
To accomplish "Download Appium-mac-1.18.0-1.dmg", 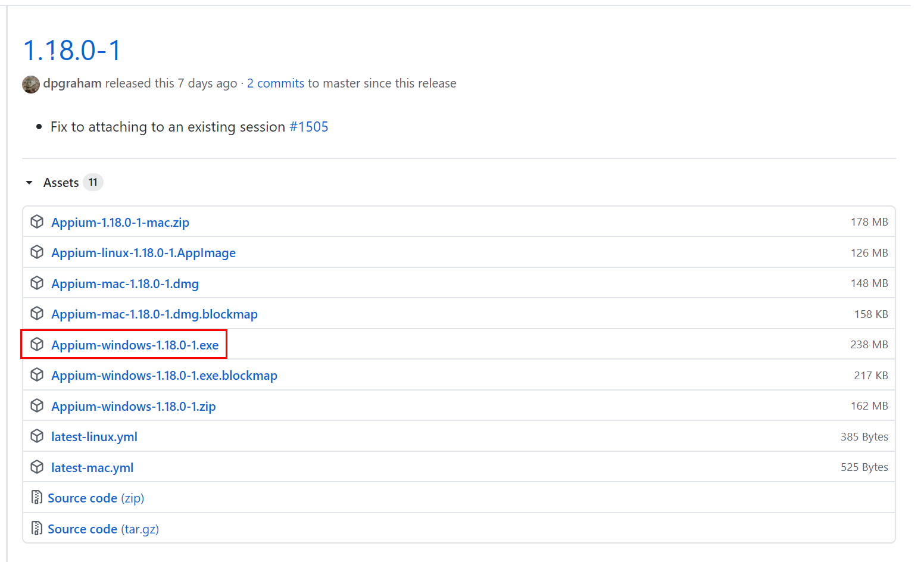I will click(125, 284).
